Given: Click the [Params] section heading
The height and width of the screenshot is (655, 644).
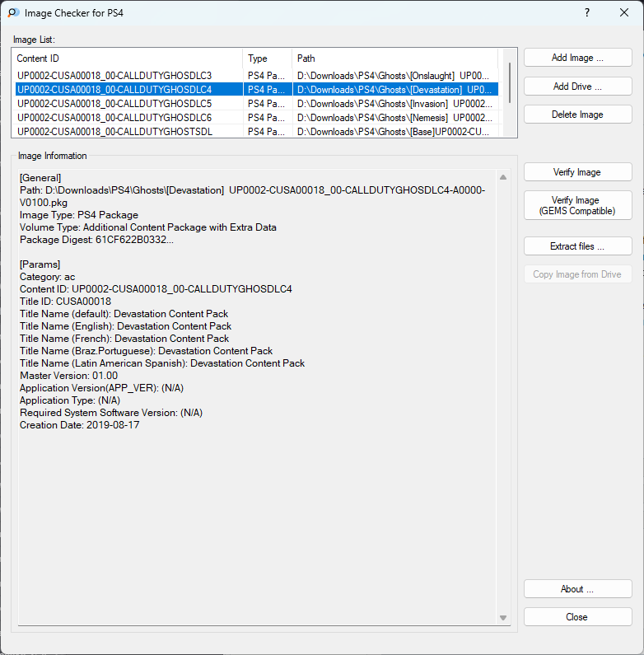Looking at the screenshot, I should click(x=40, y=264).
